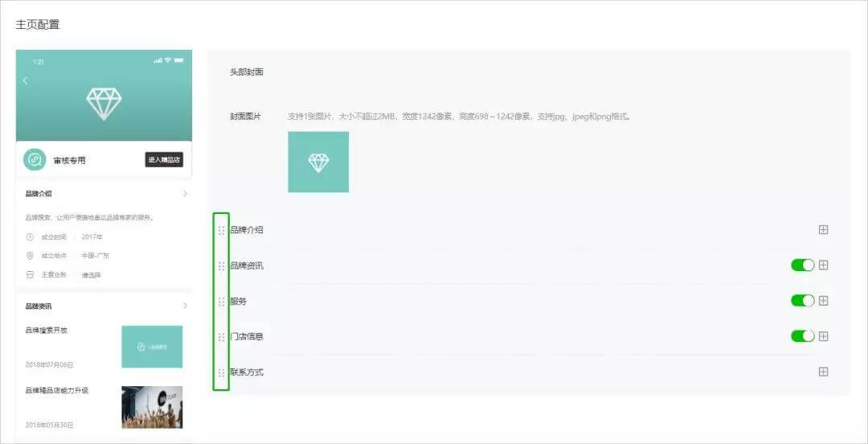Click the drag handle beside 品牌资讯
The height and width of the screenshot is (444, 868).
[222, 266]
